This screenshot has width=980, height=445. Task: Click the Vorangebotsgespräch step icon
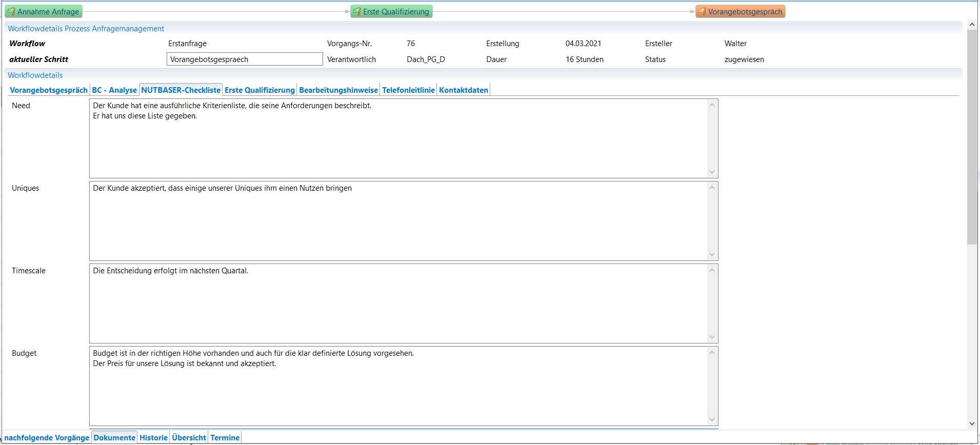point(702,12)
